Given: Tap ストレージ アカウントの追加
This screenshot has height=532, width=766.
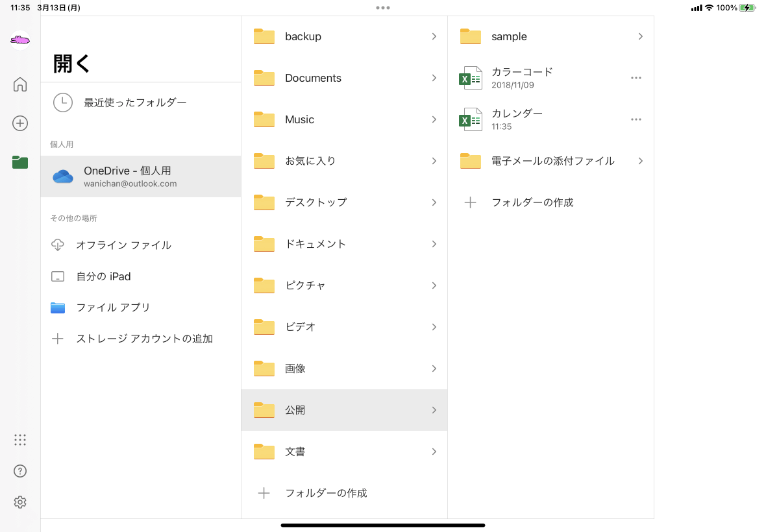Looking at the screenshot, I should coord(144,339).
